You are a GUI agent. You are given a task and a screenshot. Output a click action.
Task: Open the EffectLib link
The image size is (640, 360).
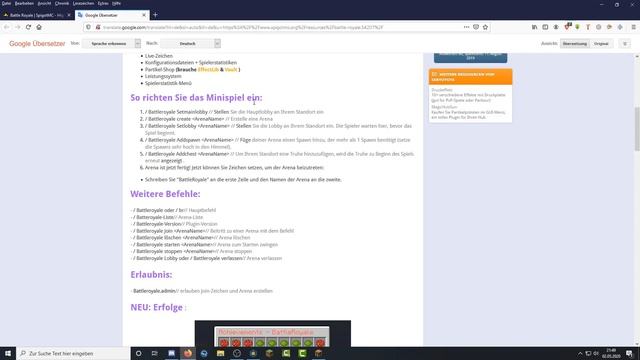(208, 69)
